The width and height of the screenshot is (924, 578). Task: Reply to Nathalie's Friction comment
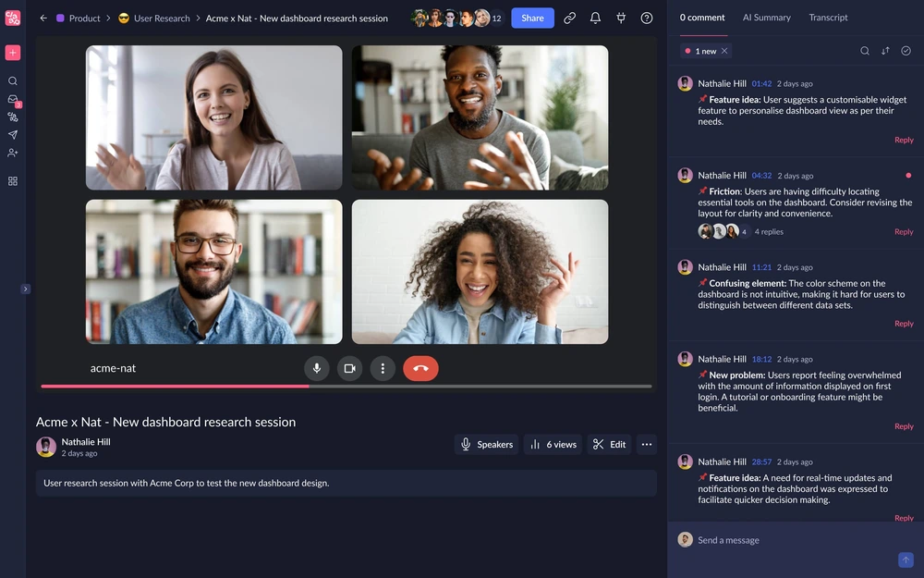(x=903, y=231)
